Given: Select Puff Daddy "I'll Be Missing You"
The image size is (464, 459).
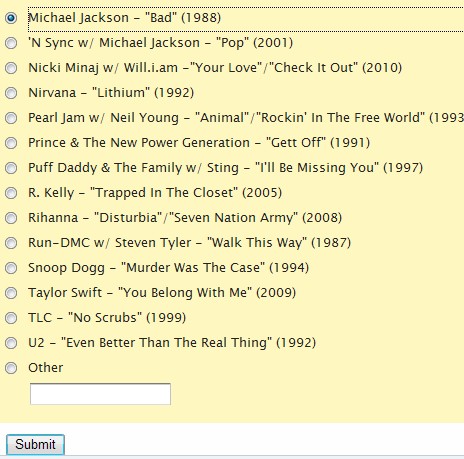Looking at the screenshot, I should pos(11,168).
